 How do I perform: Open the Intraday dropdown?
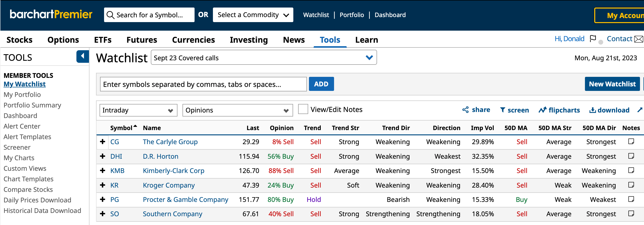(x=138, y=110)
